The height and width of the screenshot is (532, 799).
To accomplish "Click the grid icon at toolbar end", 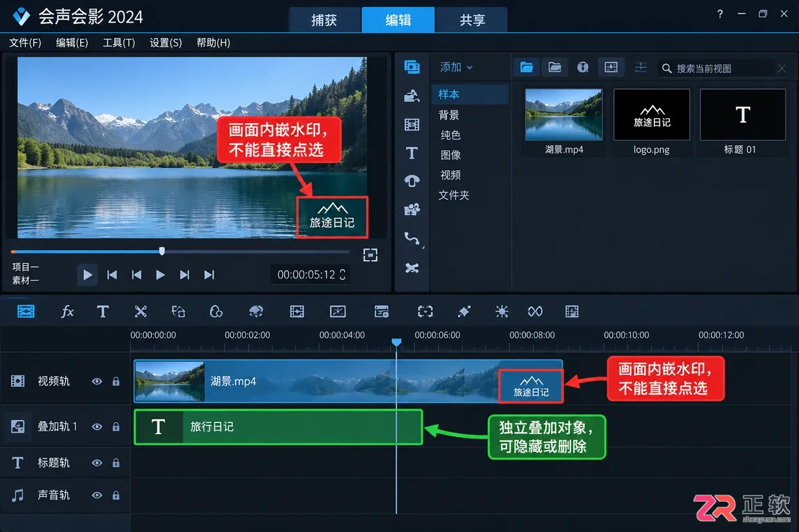I will 572,311.
